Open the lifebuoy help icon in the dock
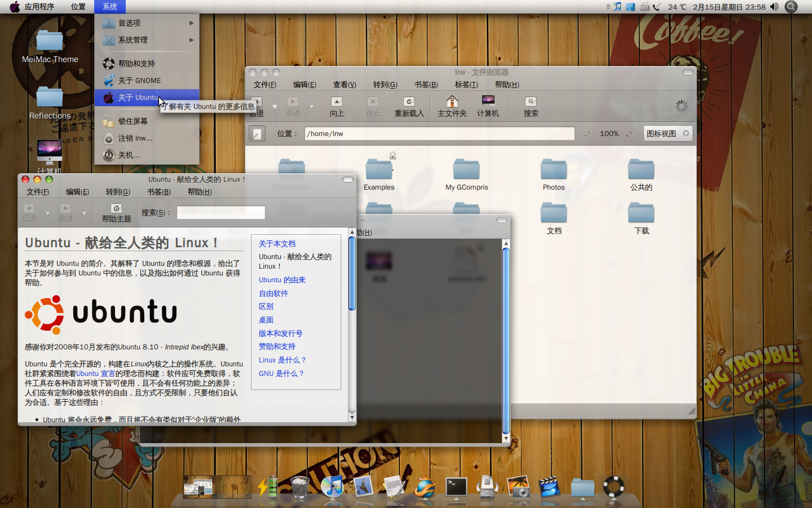 614,487
